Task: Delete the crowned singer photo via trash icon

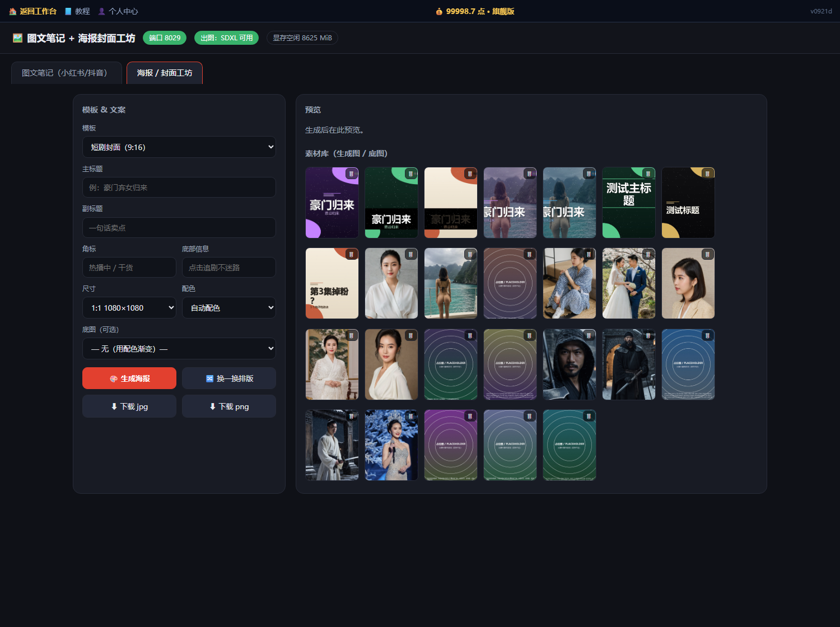Action: coord(410,417)
